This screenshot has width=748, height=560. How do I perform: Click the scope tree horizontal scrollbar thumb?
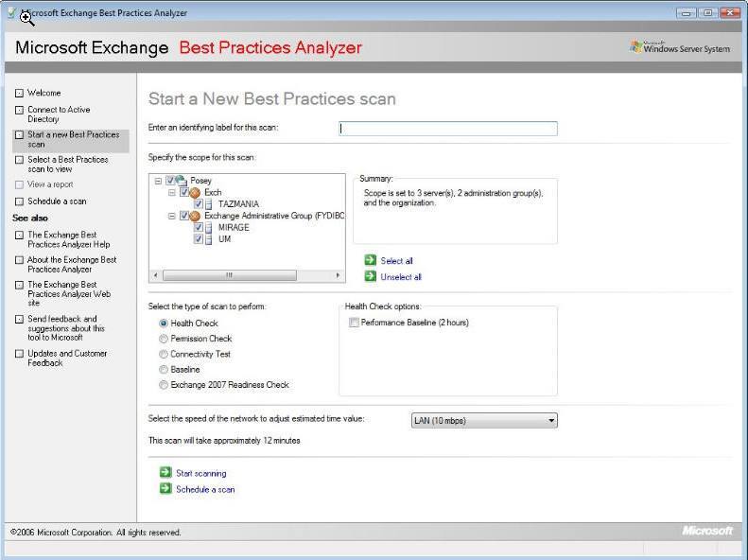(230, 275)
